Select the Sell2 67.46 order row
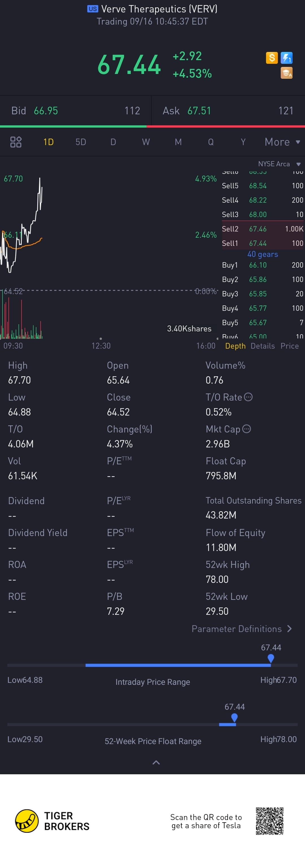This screenshot has width=305, height=868. [263, 229]
